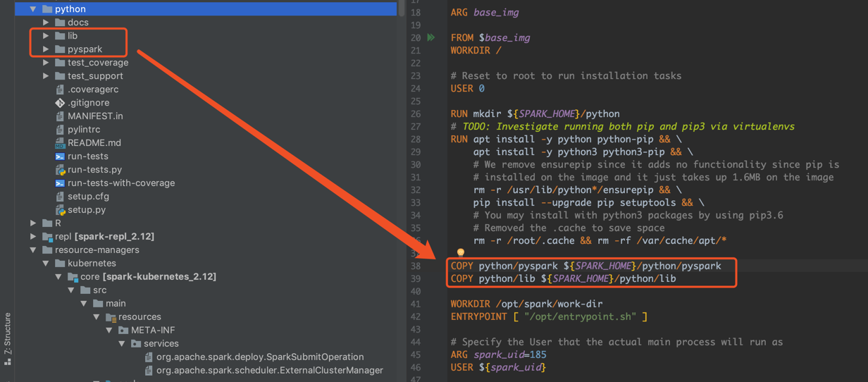Viewport: 868px width, 382px height.
Task: Select org.apache.spark.deploy.SparkSubmitOperation file
Action: (260, 357)
